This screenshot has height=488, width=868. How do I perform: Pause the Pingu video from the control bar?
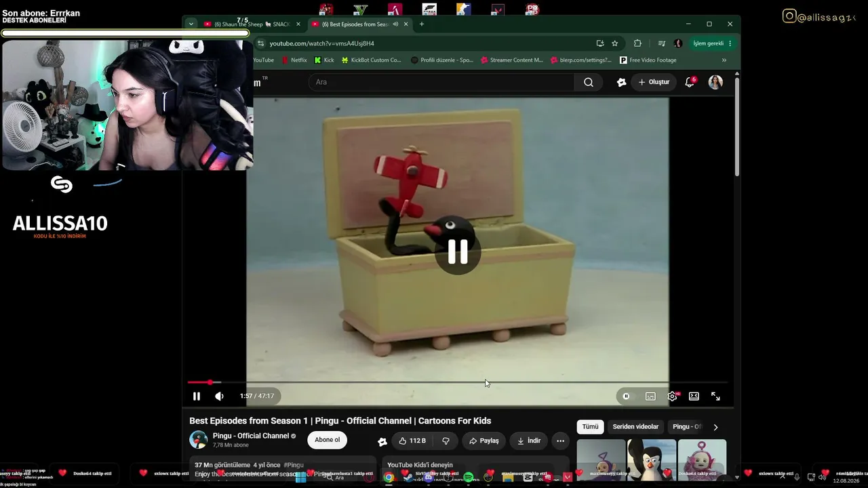tap(197, 396)
